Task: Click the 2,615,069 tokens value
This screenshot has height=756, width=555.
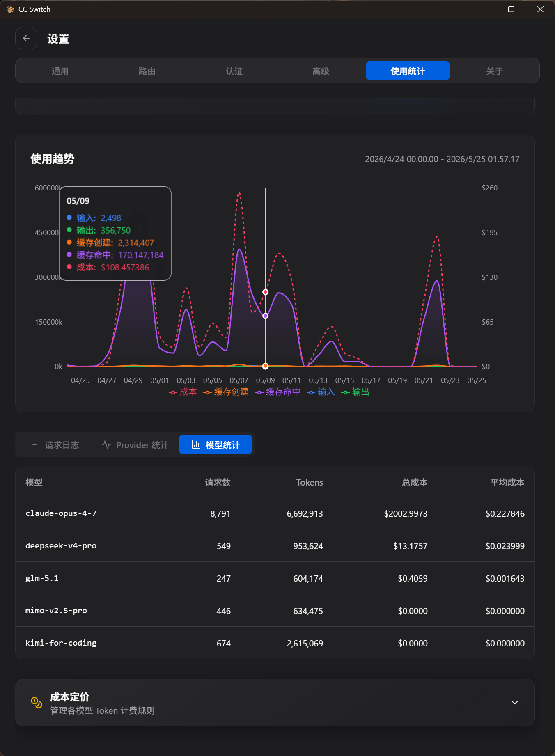Action: click(305, 643)
